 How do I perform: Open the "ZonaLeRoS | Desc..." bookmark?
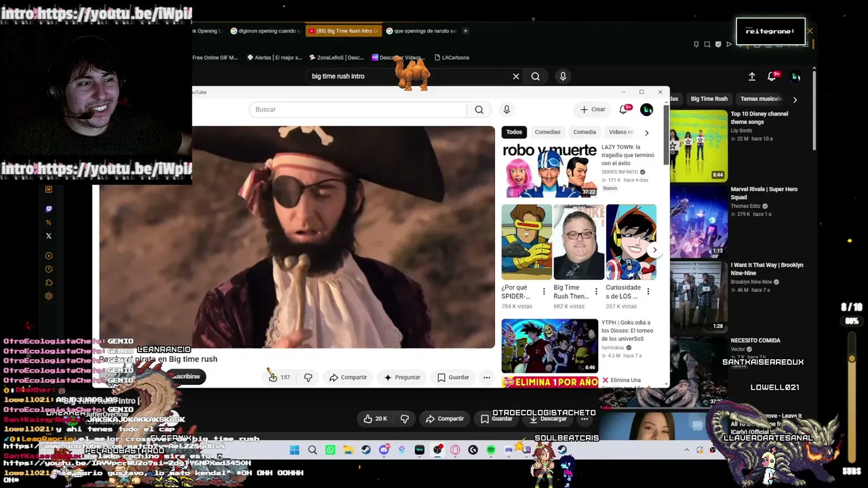point(336,58)
